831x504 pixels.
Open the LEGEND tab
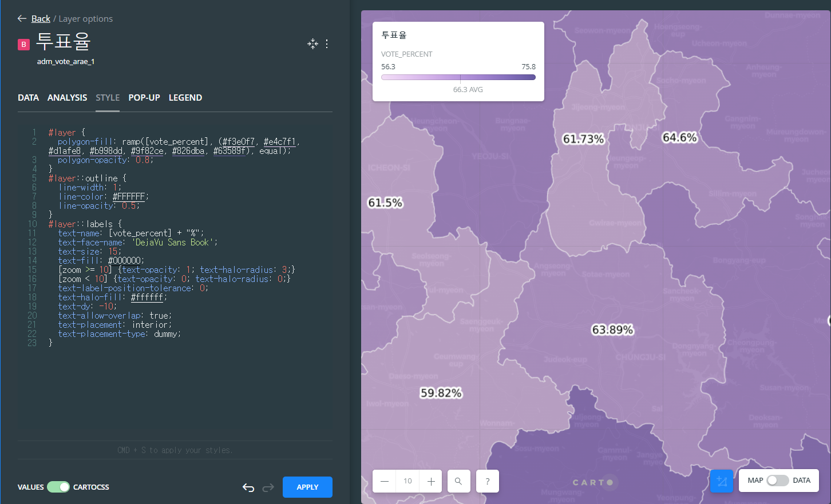(x=185, y=98)
